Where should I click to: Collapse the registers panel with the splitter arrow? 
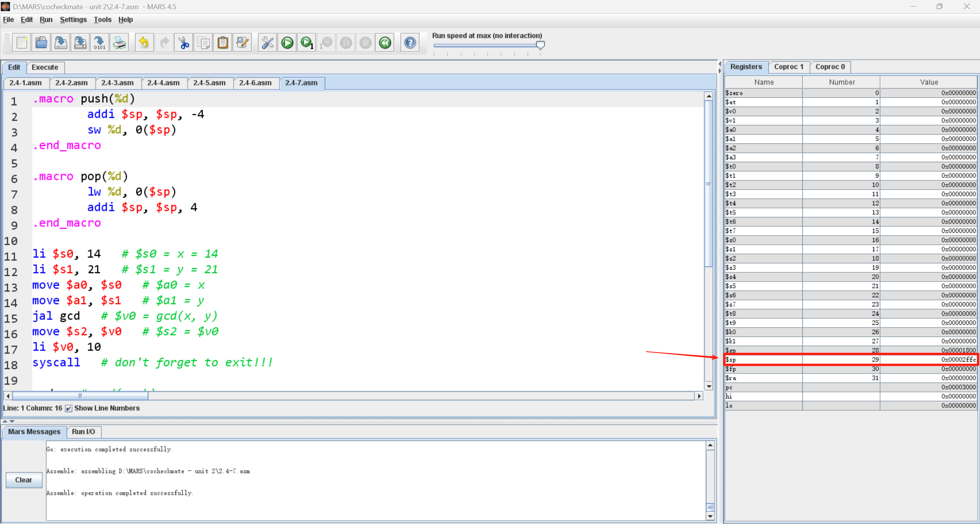[x=720, y=70]
